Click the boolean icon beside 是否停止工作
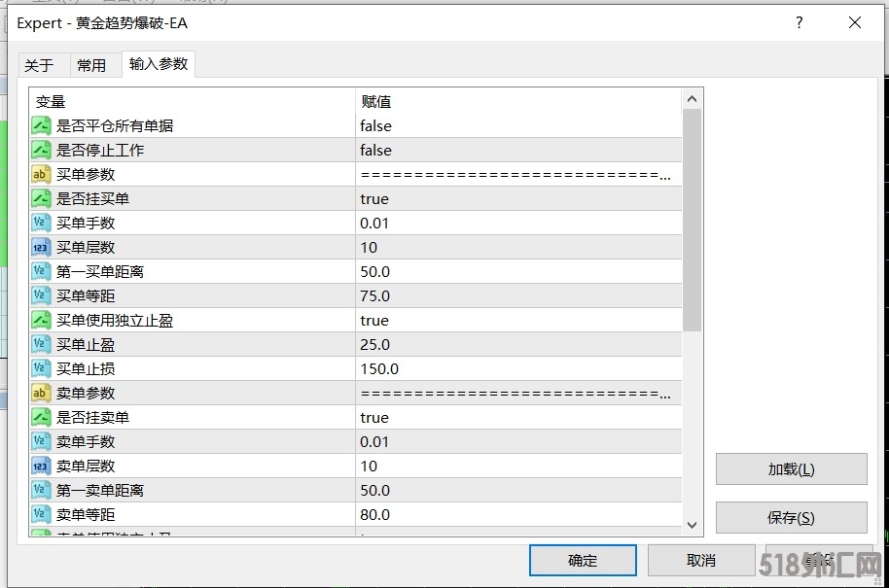Viewport: 889px width, 588px height. click(x=41, y=150)
